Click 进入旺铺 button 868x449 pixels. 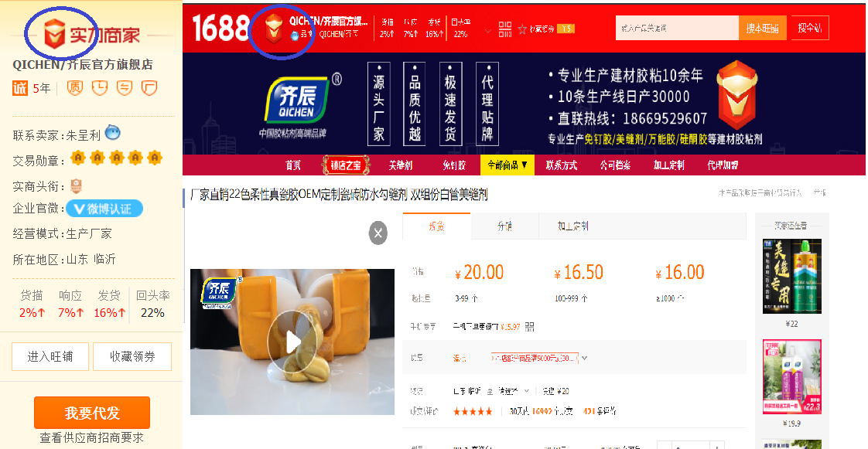[x=50, y=357]
